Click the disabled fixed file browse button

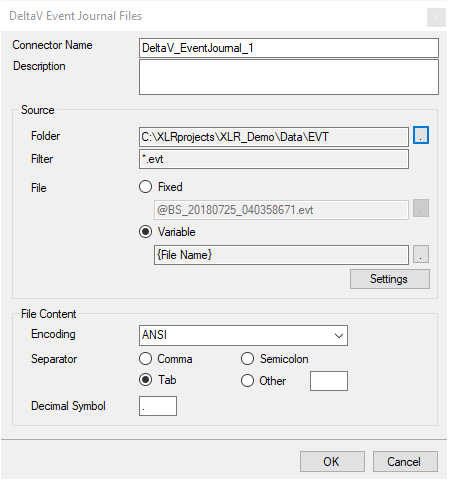(421, 208)
